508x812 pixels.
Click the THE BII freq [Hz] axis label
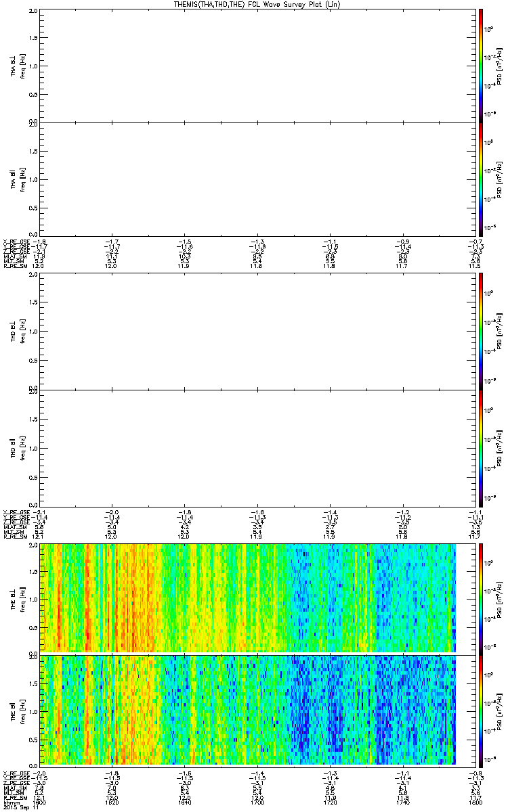[x=22, y=710]
